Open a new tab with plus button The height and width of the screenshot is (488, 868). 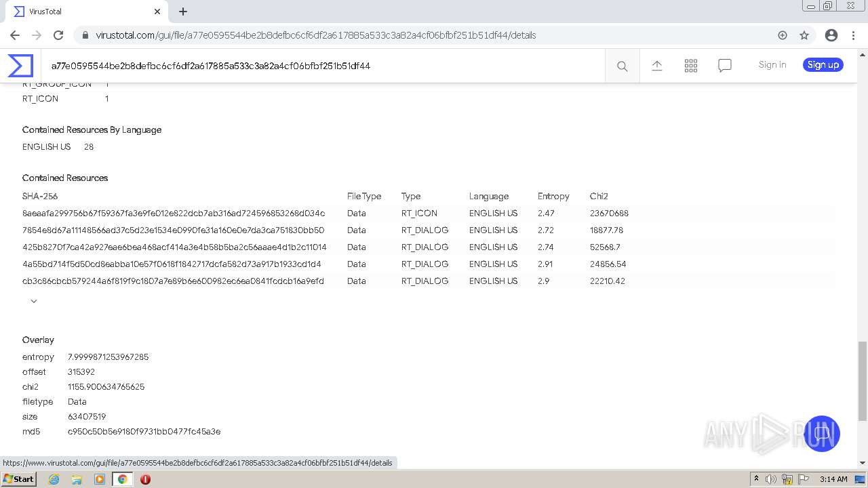pos(183,12)
